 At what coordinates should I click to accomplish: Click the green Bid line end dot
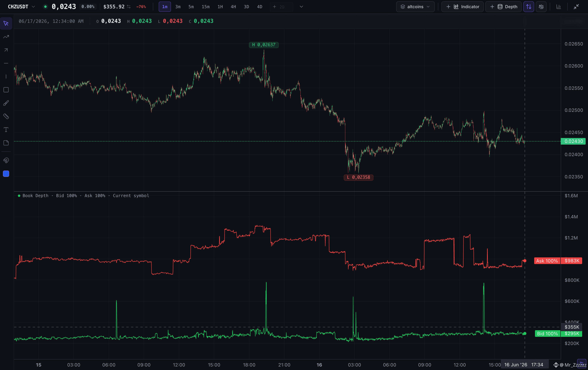point(525,334)
